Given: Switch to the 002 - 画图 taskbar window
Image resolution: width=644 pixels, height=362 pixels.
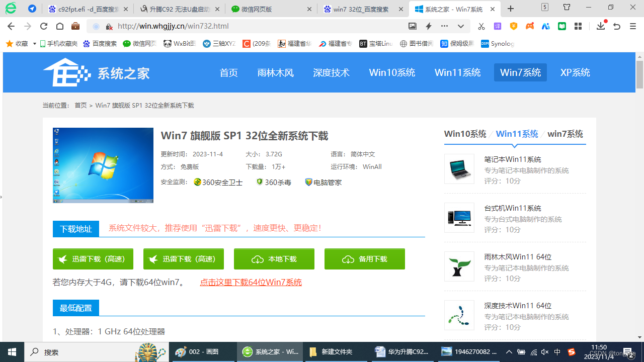Looking at the screenshot, I should point(203,352).
